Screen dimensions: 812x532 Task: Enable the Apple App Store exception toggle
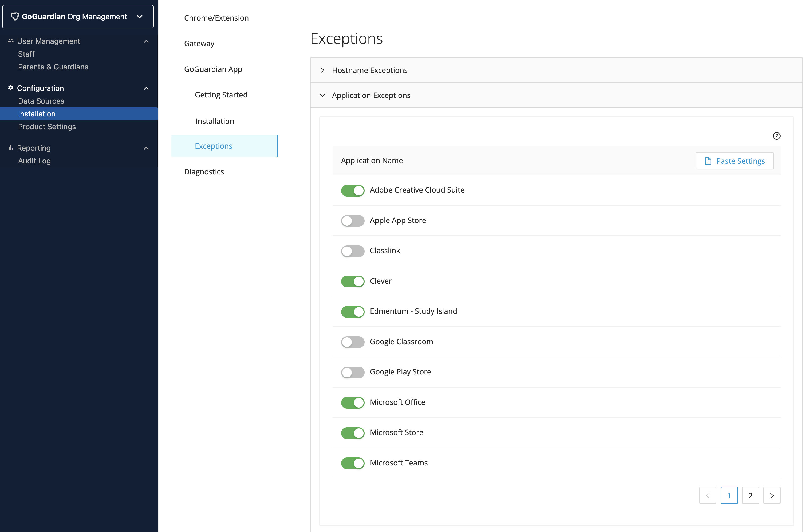coord(352,220)
